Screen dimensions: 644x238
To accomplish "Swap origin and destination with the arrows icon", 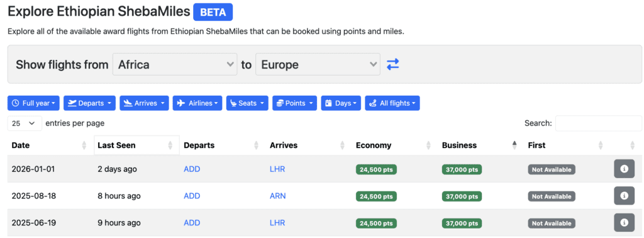I will click(x=392, y=64).
